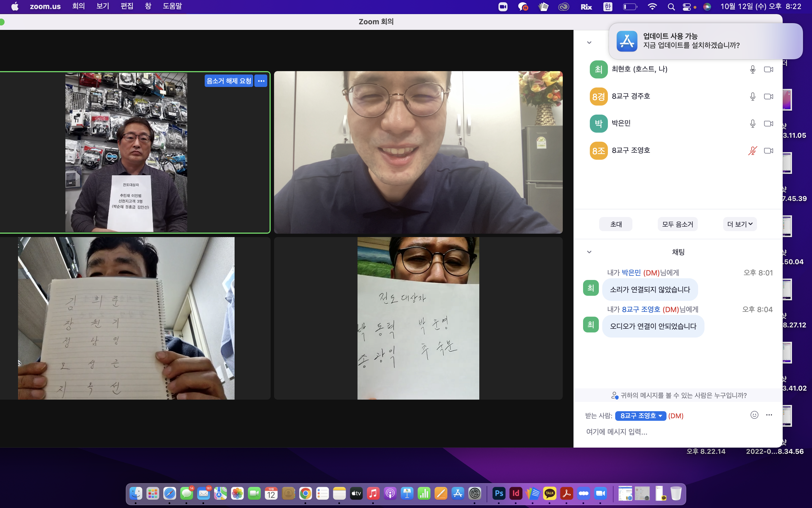Viewport: 812px width, 508px height.
Task: Open System Preferences from the Dock
Action: click(475, 493)
